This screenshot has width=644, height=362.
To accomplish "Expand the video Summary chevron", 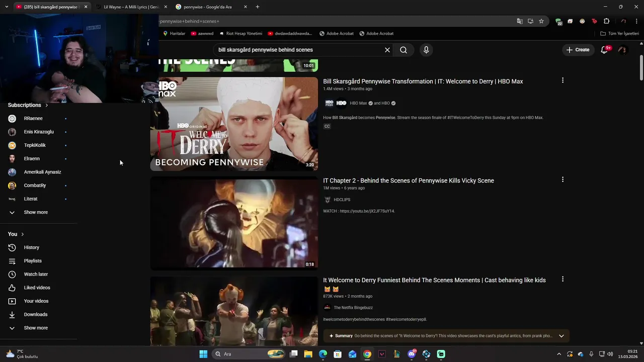I will tap(561, 336).
